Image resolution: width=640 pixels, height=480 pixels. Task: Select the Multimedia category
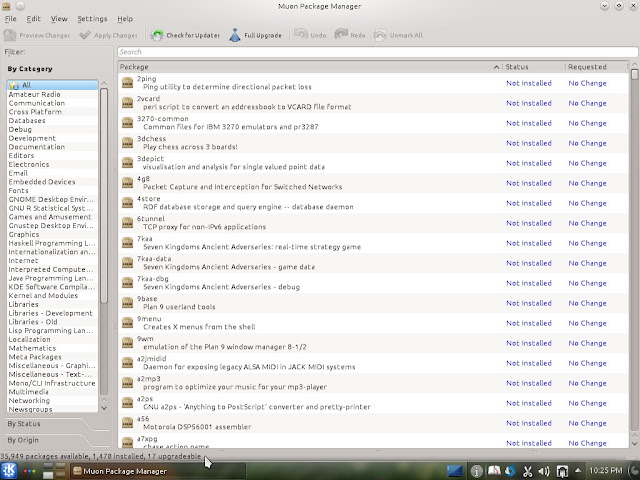[52, 392]
